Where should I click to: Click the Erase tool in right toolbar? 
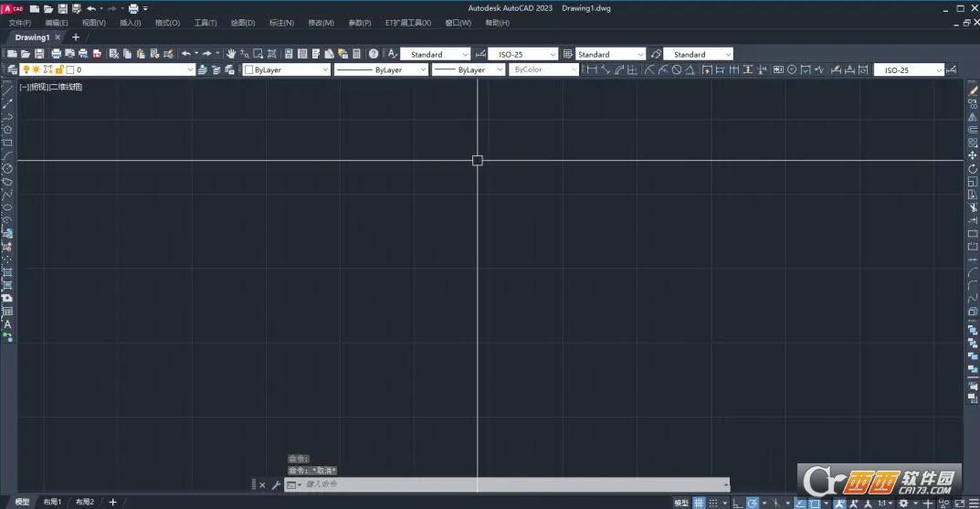973,91
